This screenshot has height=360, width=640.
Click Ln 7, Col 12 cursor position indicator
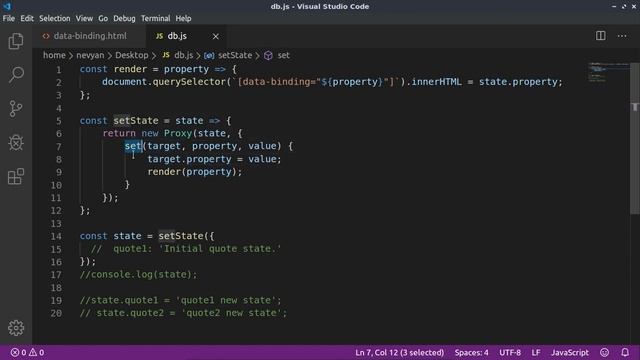(x=399, y=352)
